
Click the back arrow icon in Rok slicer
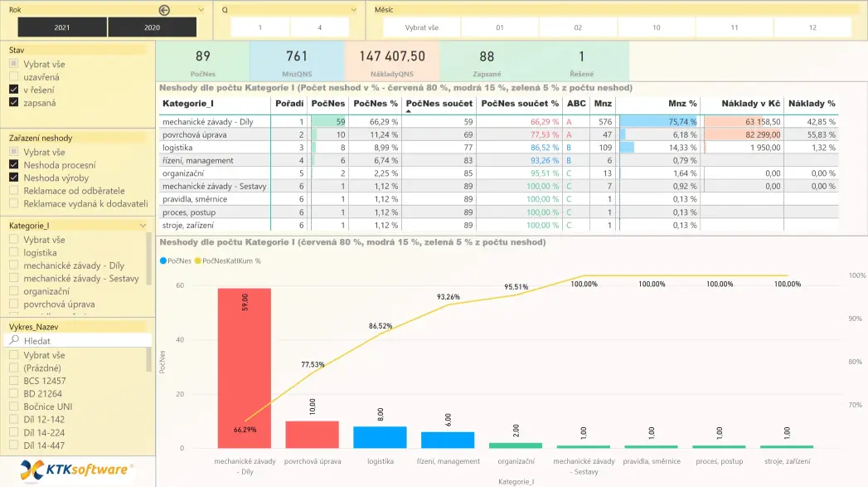(x=164, y=10)
